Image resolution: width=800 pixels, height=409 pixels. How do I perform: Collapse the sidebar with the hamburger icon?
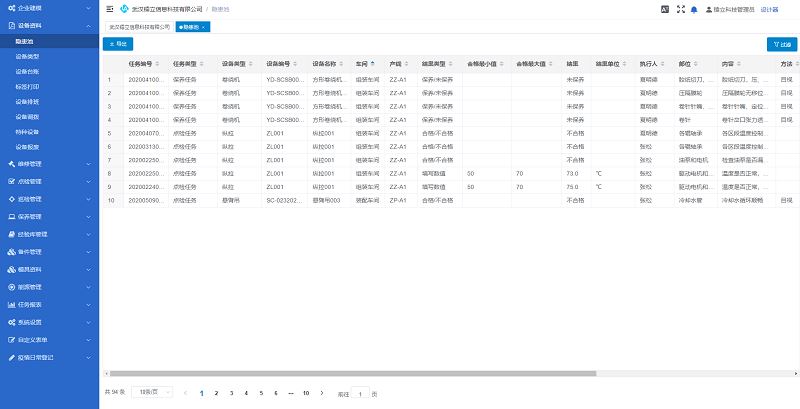click(x=109, y=8)
